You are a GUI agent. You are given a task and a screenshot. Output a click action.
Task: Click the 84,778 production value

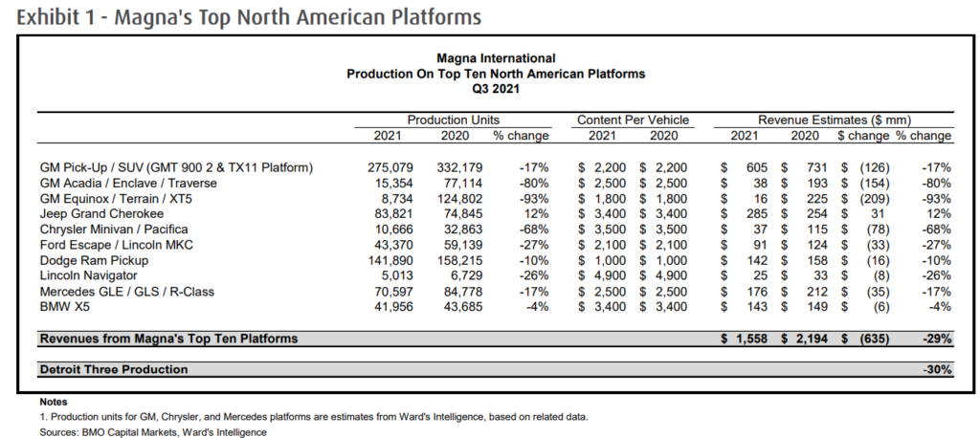(x=463, y=291)
